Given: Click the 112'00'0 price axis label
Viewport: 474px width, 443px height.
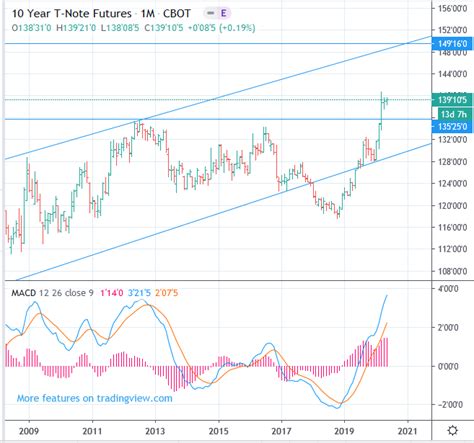Looking at the screenshot, I should pyautogui.click(x=452, y=249).
